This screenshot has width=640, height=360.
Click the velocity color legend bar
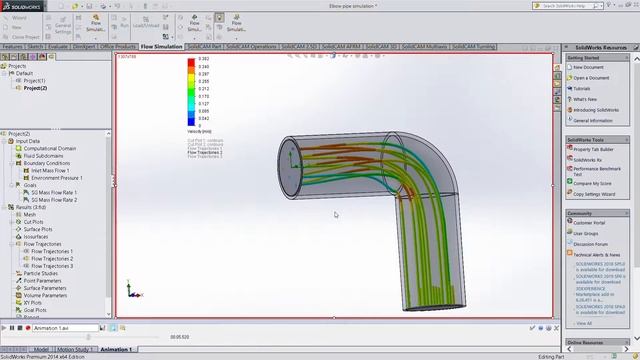[x=191, y=92]
